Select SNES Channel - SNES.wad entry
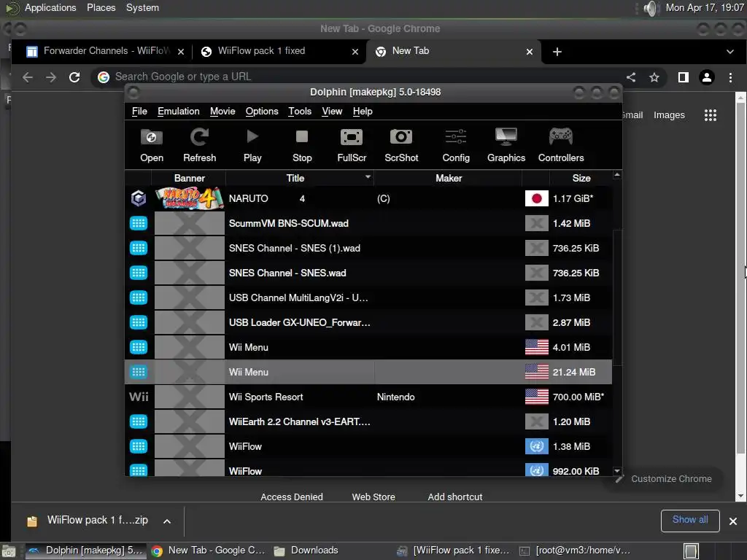This screenshot has width=747, height=560. [368, 273]
